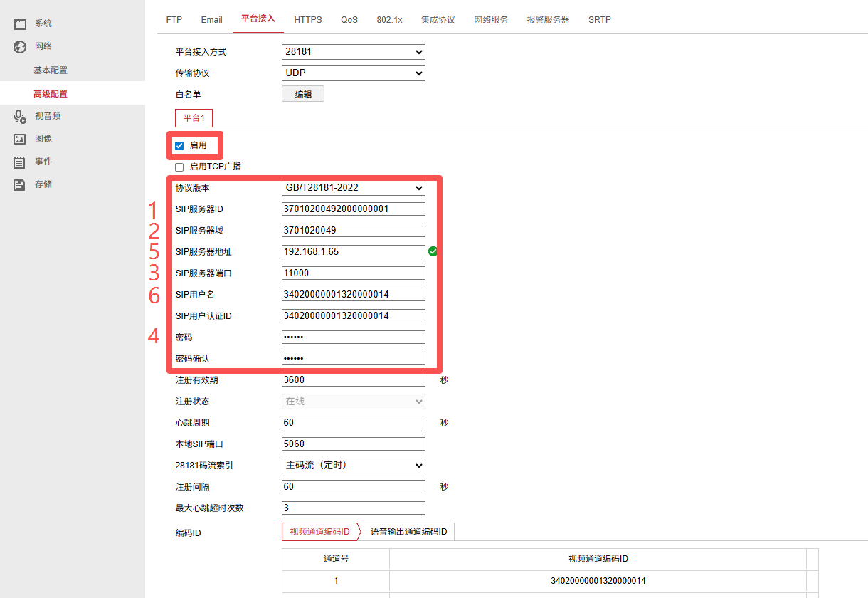Switch to the HTTPS tab
This screenshot has height=598, width=868.
click(x=308, y=20)
